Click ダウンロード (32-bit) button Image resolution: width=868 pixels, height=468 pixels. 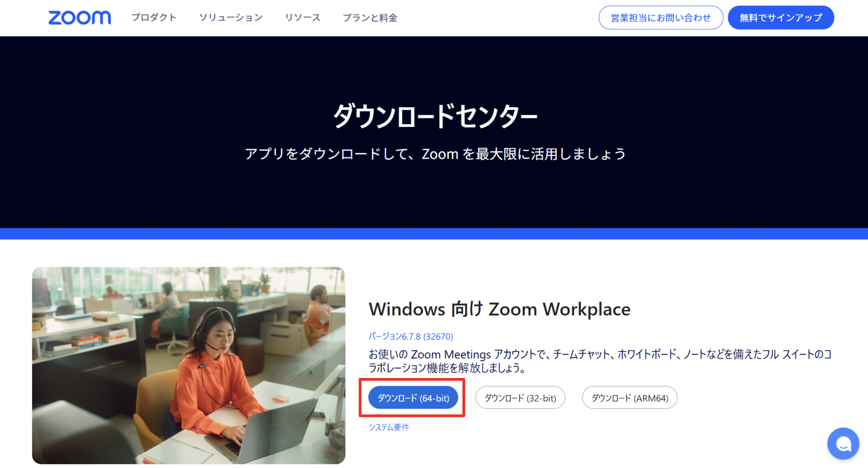(520, 398)
